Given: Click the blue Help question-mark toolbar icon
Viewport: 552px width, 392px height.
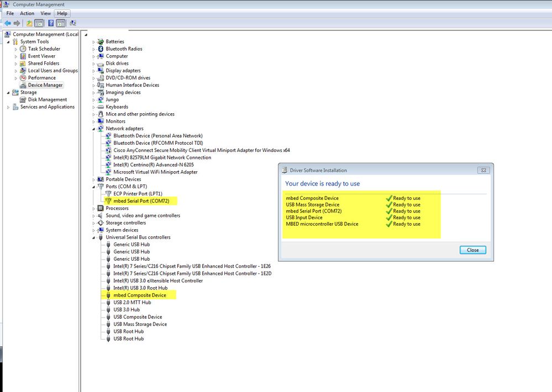Looking at the screenshot, I should [51, 23].
